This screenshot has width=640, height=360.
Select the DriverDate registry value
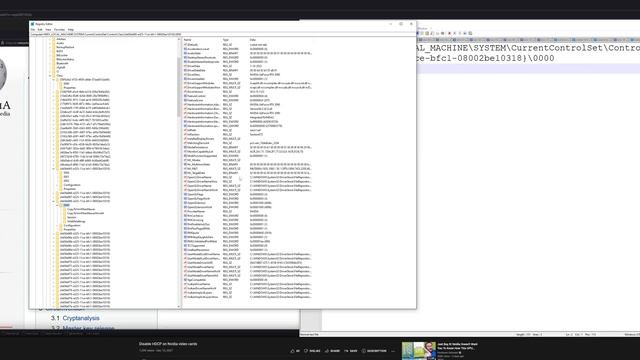[193, 66]
